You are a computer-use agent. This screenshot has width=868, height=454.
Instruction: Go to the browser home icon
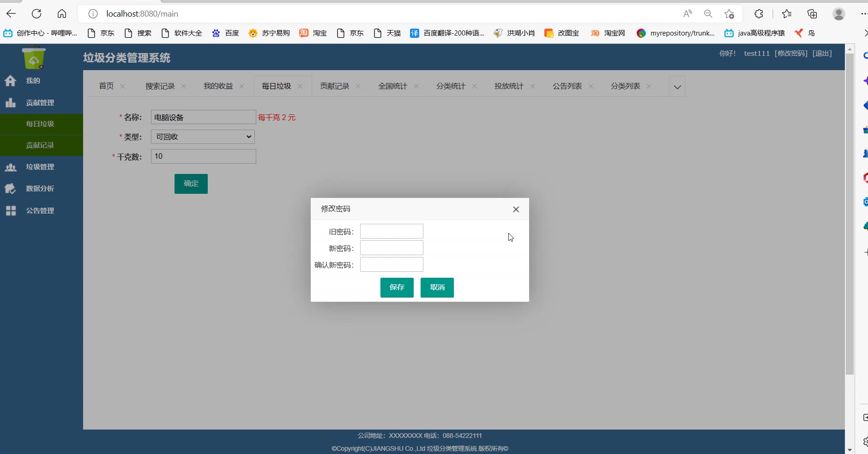click(62, 14)
